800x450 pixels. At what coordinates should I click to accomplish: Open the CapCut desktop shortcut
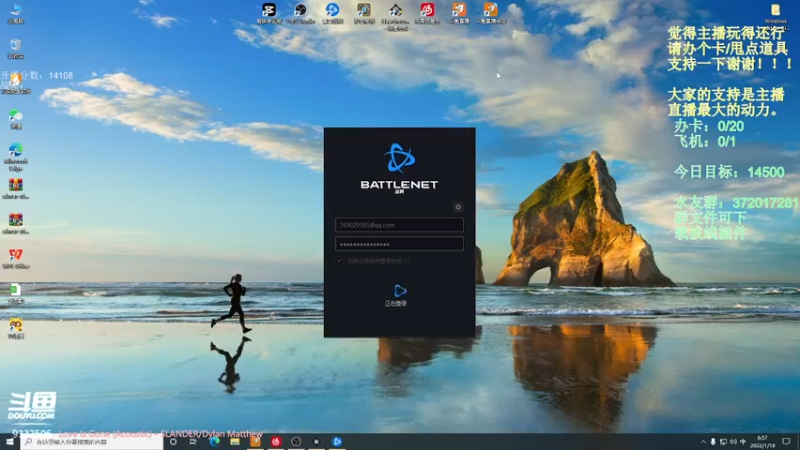269,13
